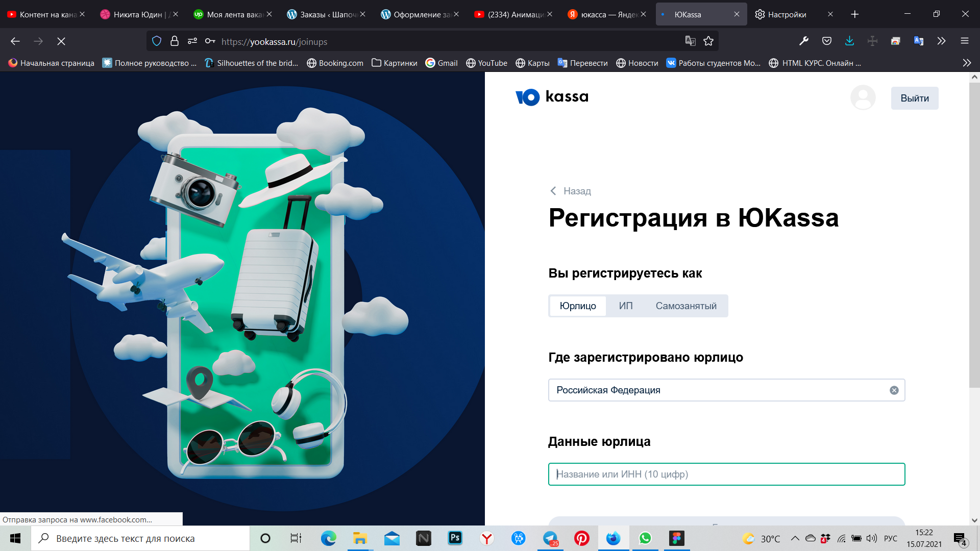The image size is (980, 551).
Task: Click the user avatar icon
Action: (863, 97)
